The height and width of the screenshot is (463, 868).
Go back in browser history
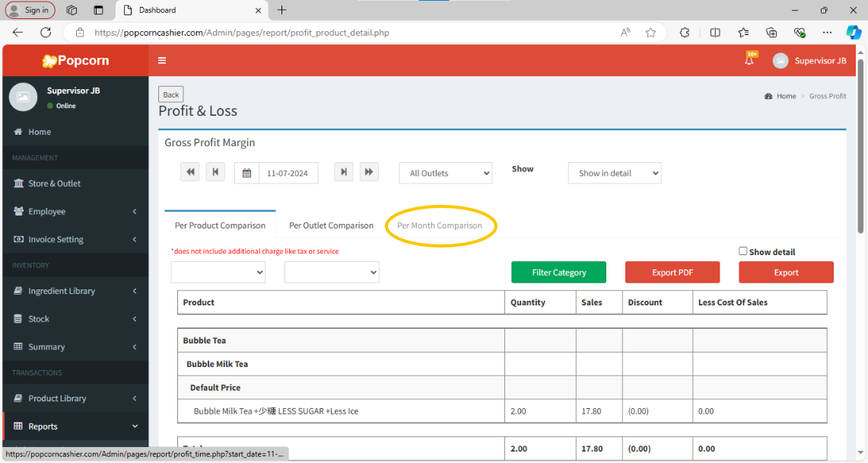17,33
